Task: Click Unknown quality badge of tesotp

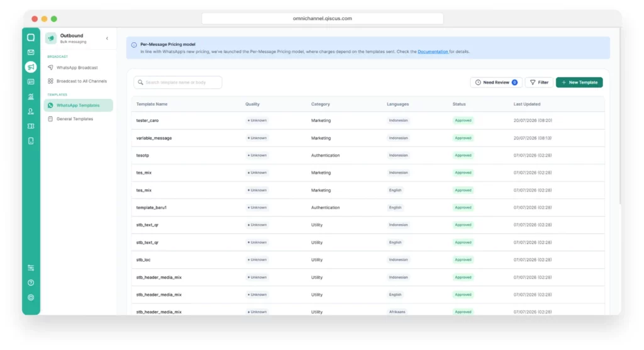Action: [257, 155]
